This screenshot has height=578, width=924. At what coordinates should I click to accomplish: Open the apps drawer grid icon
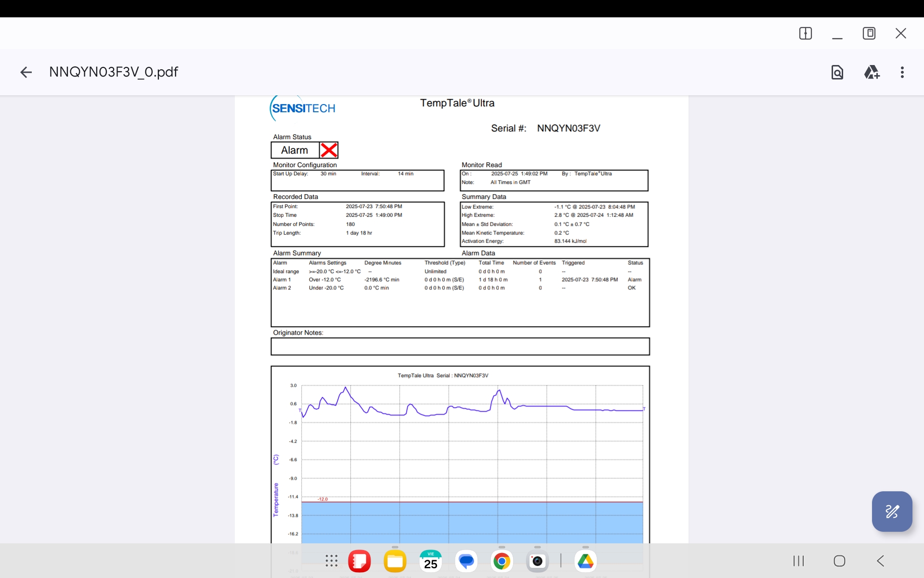click(331, 561)
